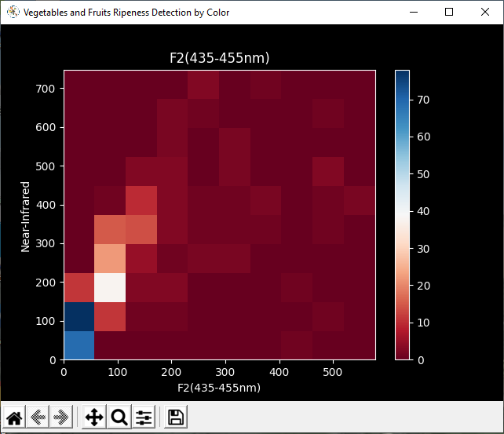Minimize the Ripeness Detection window

[414, 13]
